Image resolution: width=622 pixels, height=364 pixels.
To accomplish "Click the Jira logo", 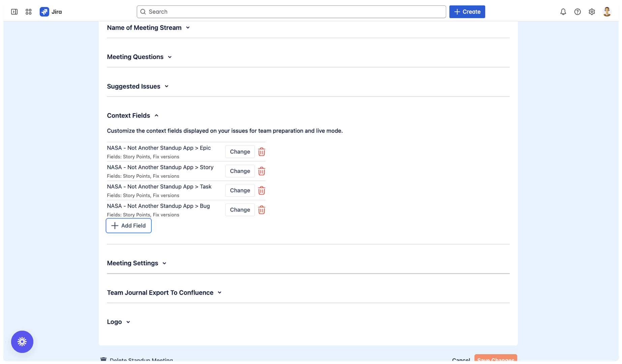I will pos(51,12).
